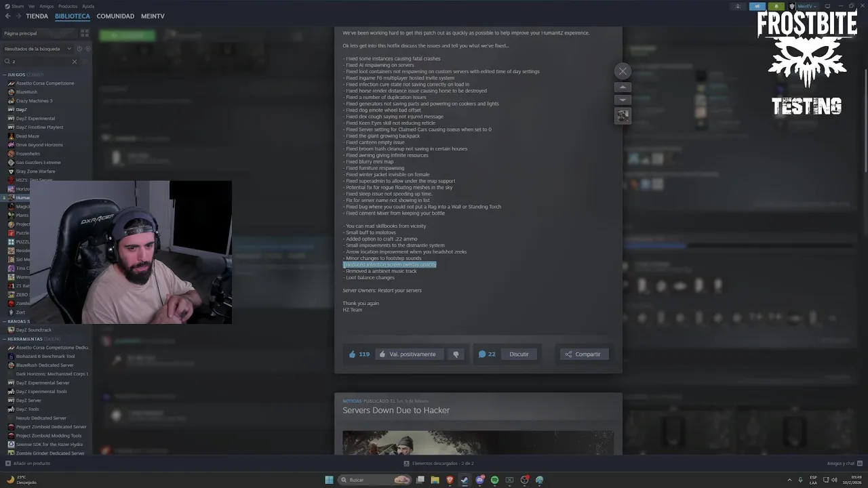Select BlazeRush Dedicated Server
This screenshot has height=488, width=868.
coord(45,365)
